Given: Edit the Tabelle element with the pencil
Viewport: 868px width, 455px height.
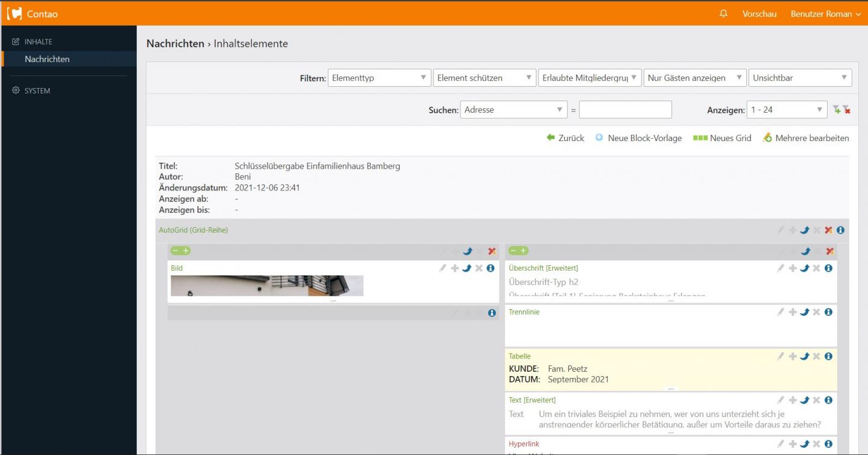Looking at the screenshot, I should point(781,356).
